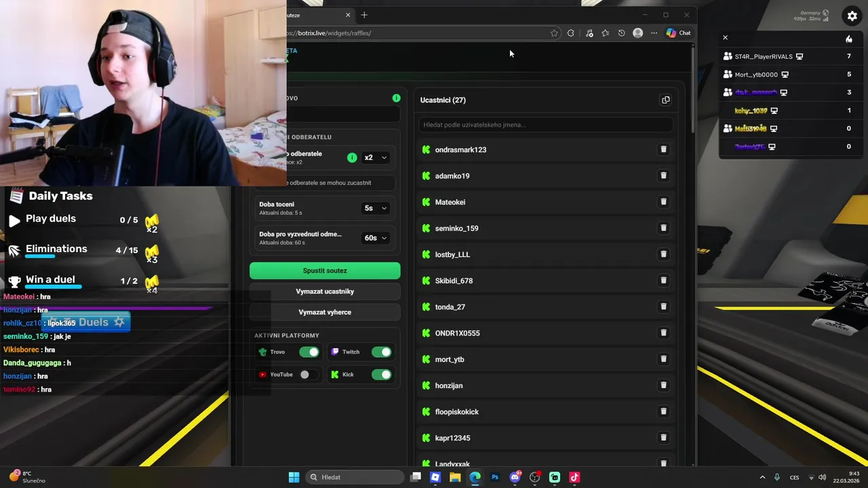This screenshot has height=488, width=868.
Task: Show hidden system tray icons chevron
Action: click(762, 477)
